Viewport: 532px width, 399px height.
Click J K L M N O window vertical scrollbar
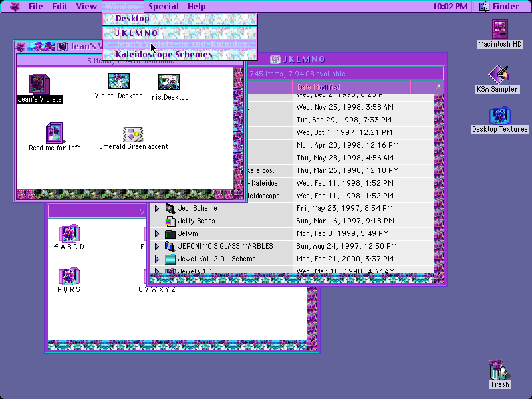pos(438,184)
